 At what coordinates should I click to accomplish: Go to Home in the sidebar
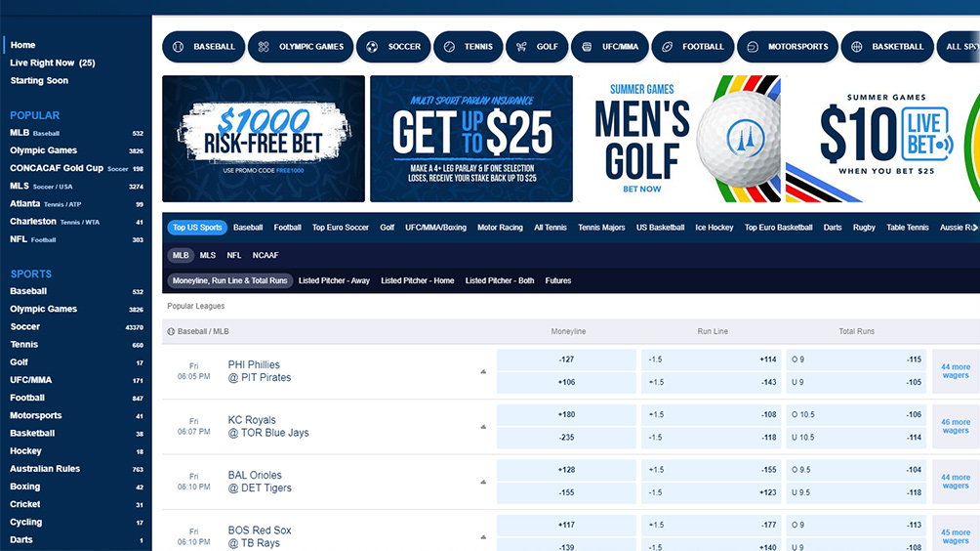pyautogui.click(x=22, y=45)
